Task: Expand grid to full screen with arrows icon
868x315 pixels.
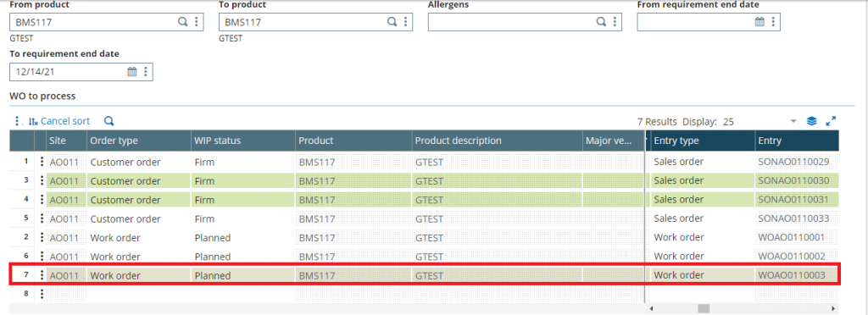Action: (x=831, y=121)
